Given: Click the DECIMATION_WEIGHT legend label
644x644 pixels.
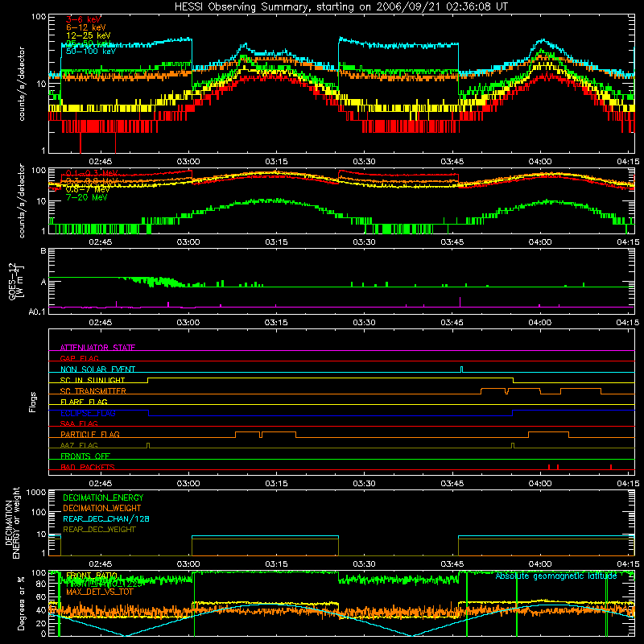Looking at the screenshot, I should point(102,508).
